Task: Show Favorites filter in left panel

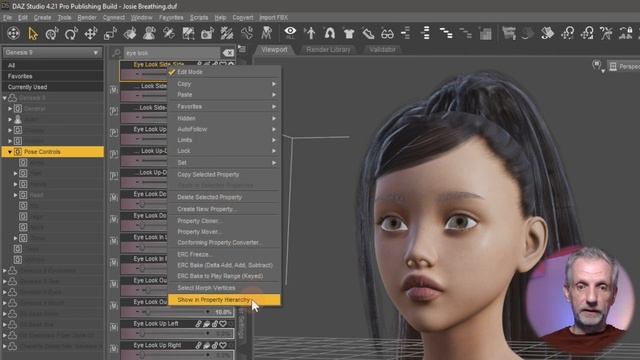Action: coord(53,76)
